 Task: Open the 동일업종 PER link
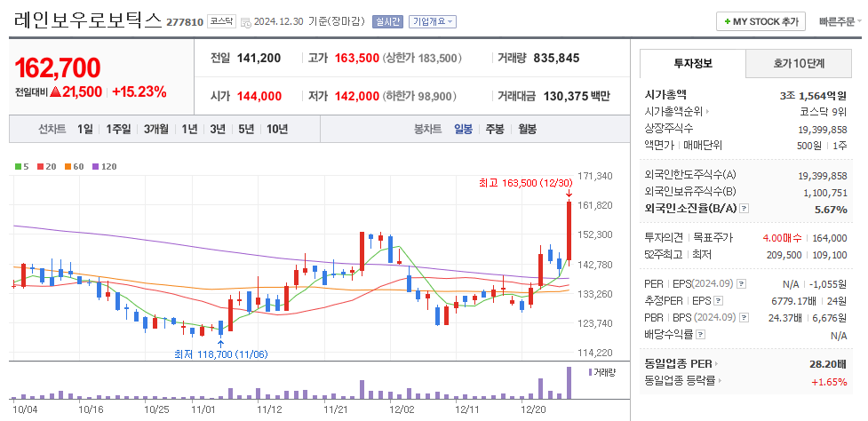pyautogui.click(x=678, y=364)
